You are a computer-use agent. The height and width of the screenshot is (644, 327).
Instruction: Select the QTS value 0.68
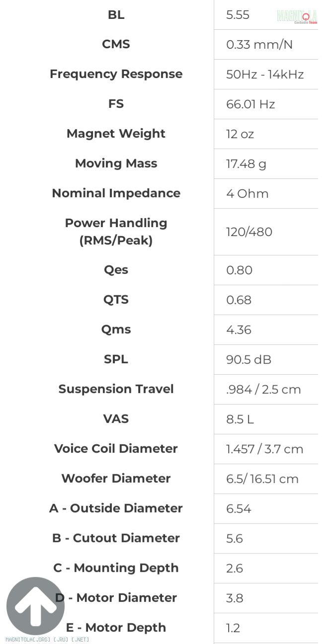click(x=239, y=300)
